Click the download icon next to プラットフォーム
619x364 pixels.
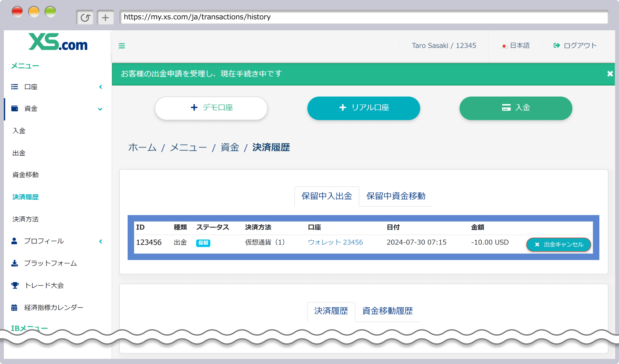pos(15,263)
